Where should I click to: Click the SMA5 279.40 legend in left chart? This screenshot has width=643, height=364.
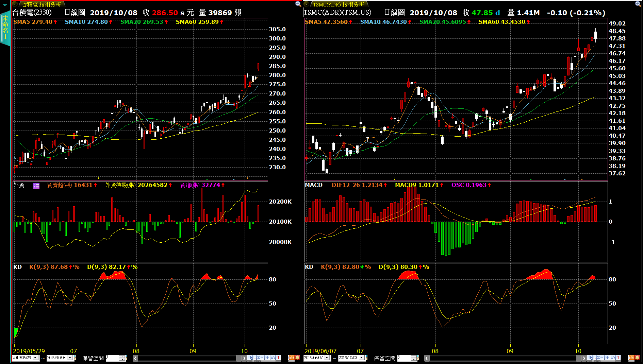tap(35, 22)
